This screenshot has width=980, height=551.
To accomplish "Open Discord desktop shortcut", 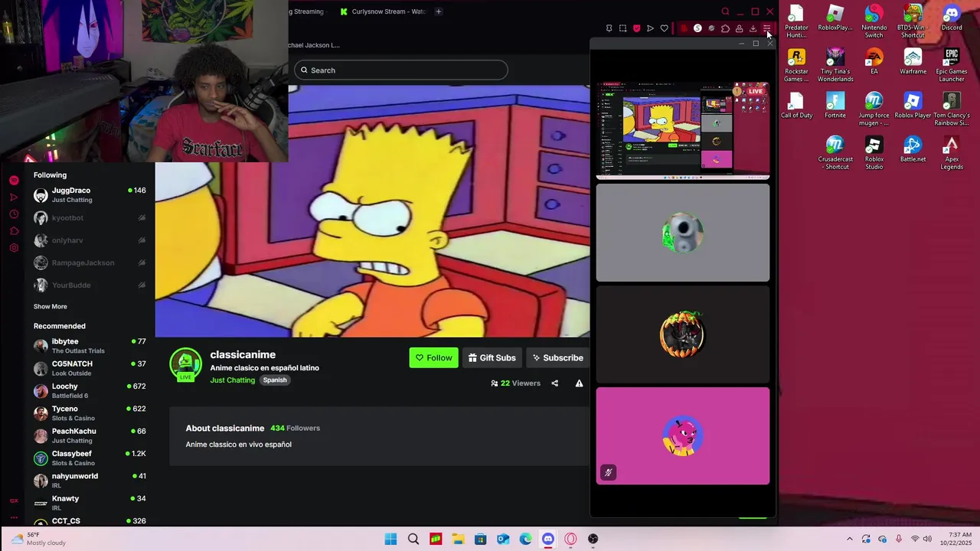I will tap(952, 18).
